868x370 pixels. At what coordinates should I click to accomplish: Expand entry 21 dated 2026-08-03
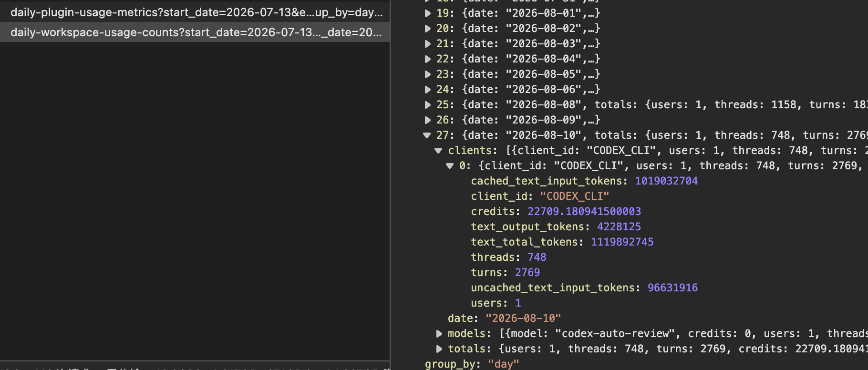428,44
